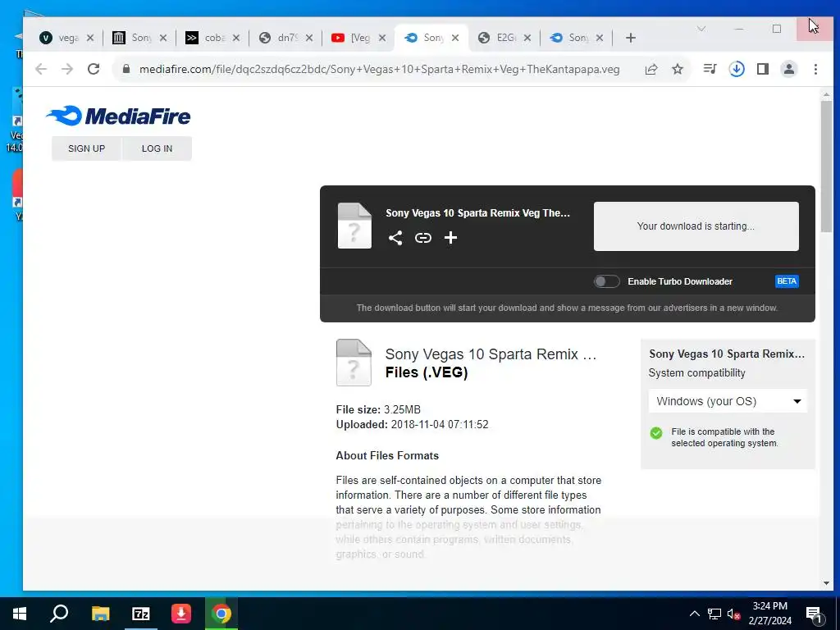
Task: Click the muted volume tray icon
Action: point(733,614)
